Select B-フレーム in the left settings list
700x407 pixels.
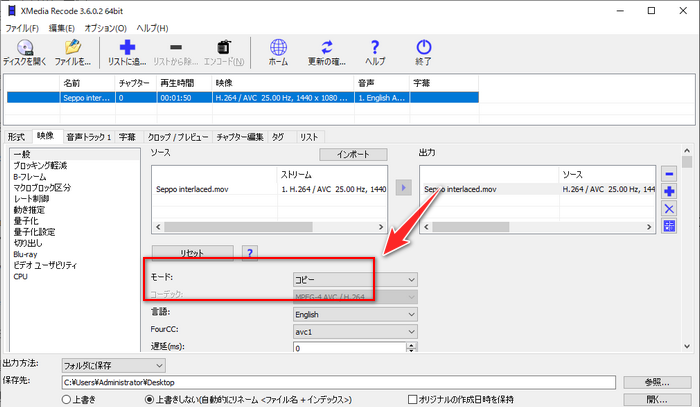point(32,177)
